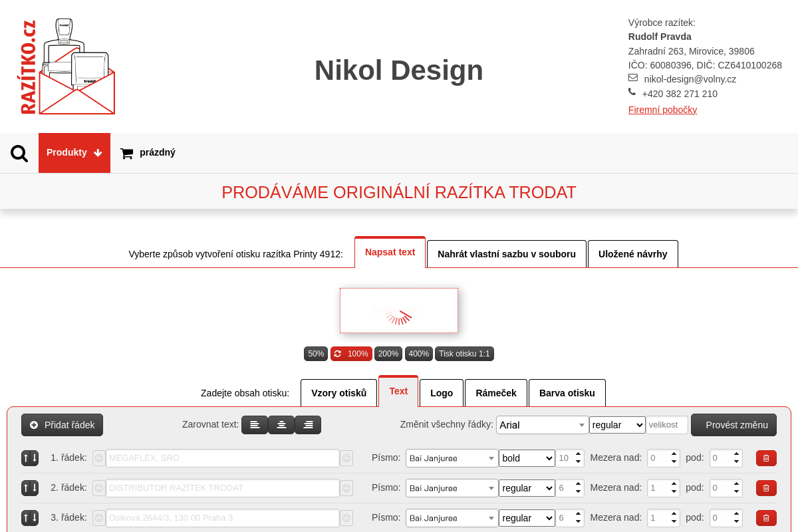Decrease row 2 pod spacing value
Image resolution: width=798 pixels, height=532 pixels.
pos(737,492)
